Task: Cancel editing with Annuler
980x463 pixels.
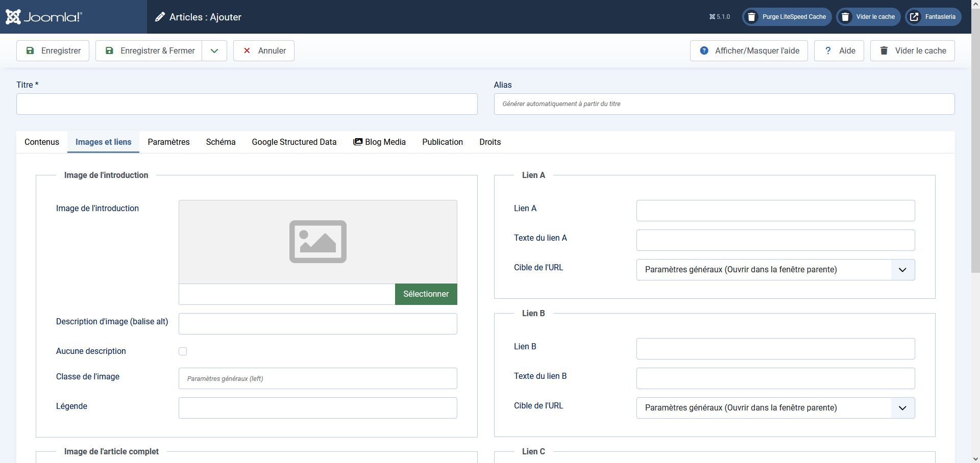Action: [264, 51]
